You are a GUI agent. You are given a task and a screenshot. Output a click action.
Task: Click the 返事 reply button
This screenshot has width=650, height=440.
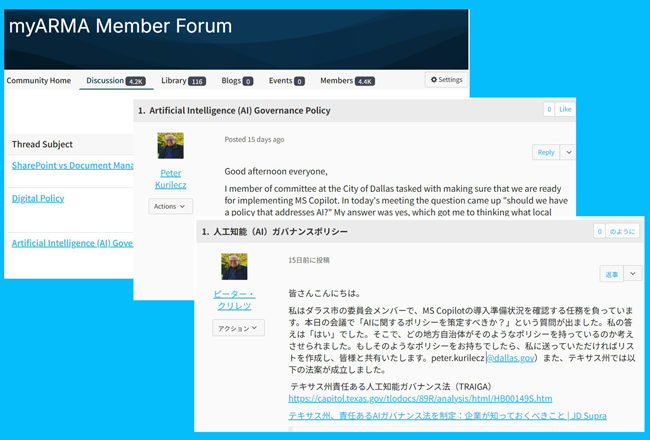[611, 274]
